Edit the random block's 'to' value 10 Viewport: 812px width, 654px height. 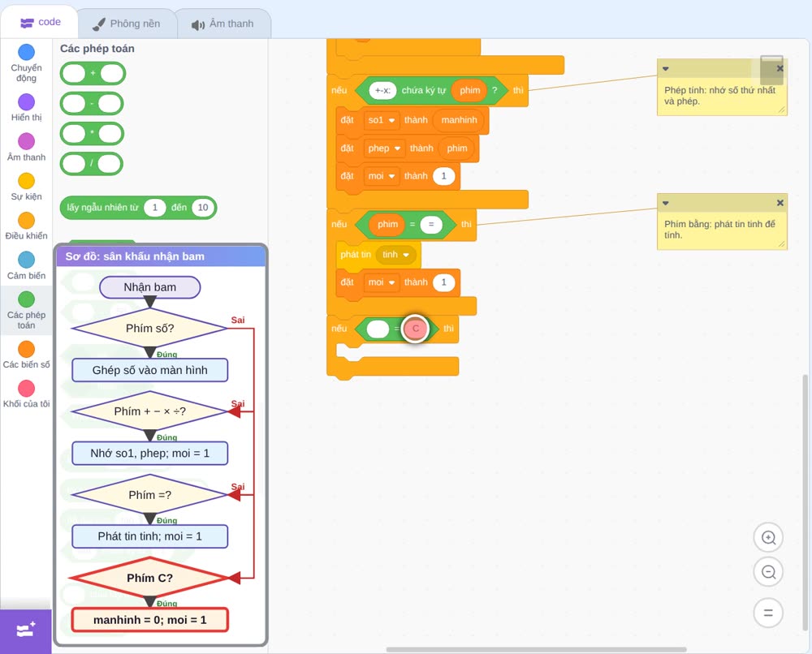[202, 208]
